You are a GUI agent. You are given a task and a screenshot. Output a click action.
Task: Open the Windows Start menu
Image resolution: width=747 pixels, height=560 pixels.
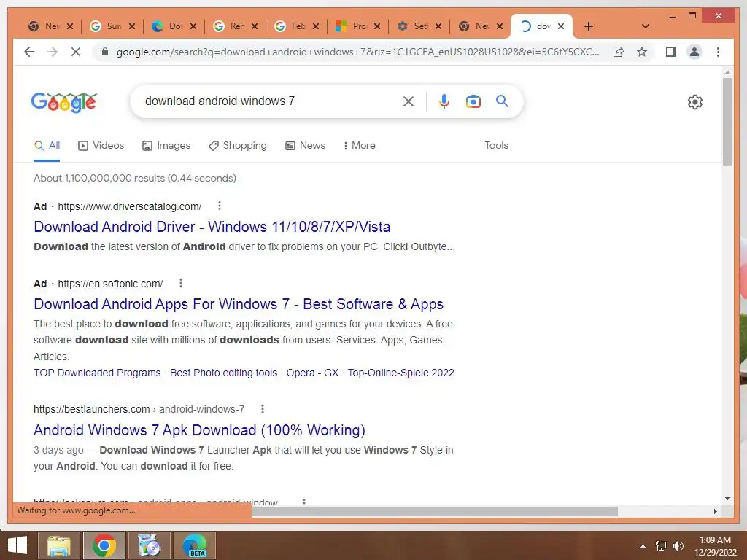click(18, 545)
